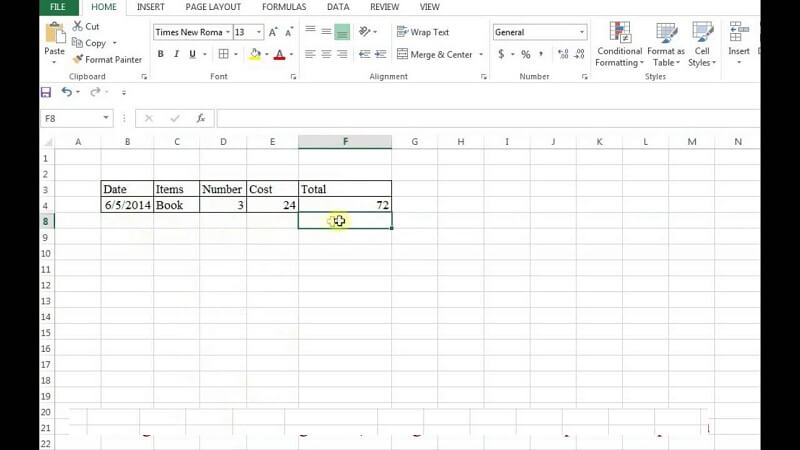The width and height of the screenshot is (800, 450).
Task: Expand the font size dropdown
Action: 256,32
